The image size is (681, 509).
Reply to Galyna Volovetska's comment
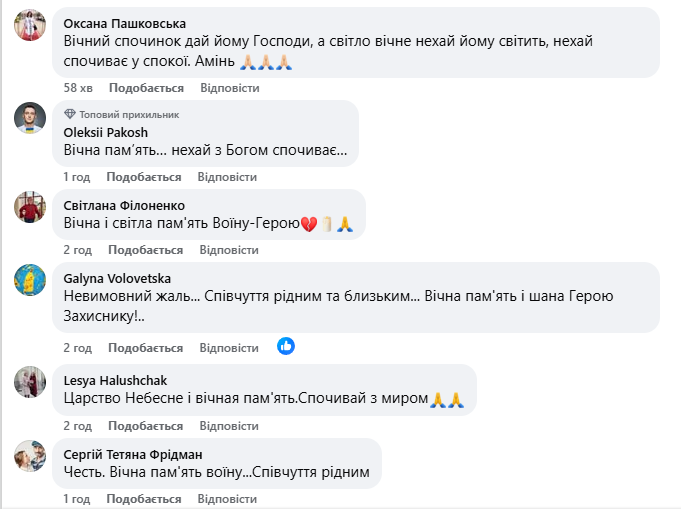[230, 348]
